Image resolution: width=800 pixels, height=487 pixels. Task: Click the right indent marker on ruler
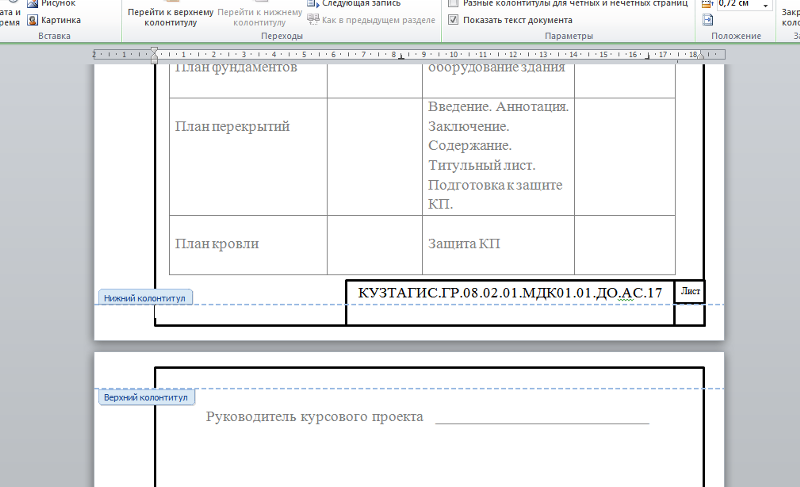pos(701,56)
